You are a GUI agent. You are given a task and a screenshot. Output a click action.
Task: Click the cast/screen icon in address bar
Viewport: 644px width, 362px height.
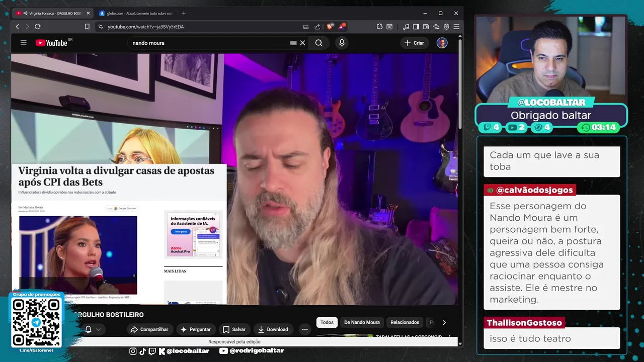pos(306,27)
